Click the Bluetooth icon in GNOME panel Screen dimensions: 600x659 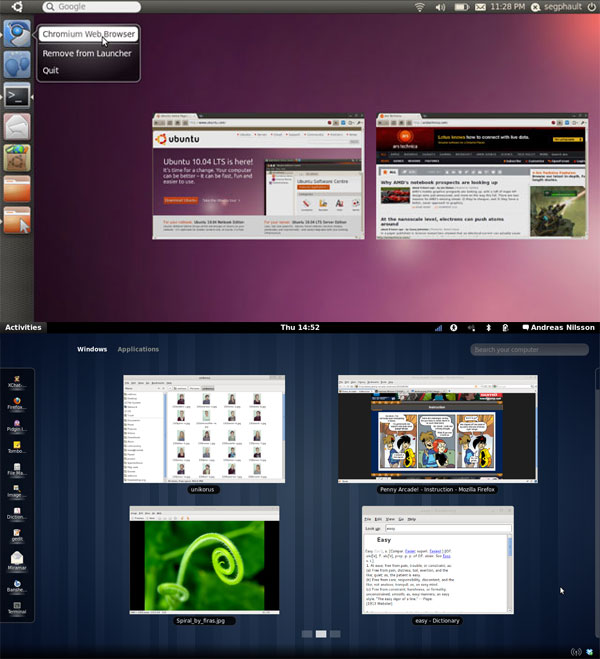[488, 328]
